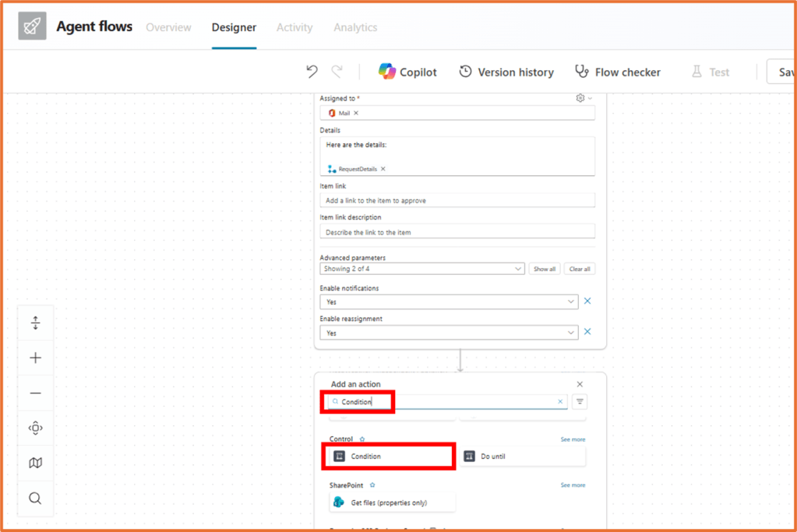This screenshot has height=532, width=797.
Task: Click See more for Control actions
Action: point(573,439)
